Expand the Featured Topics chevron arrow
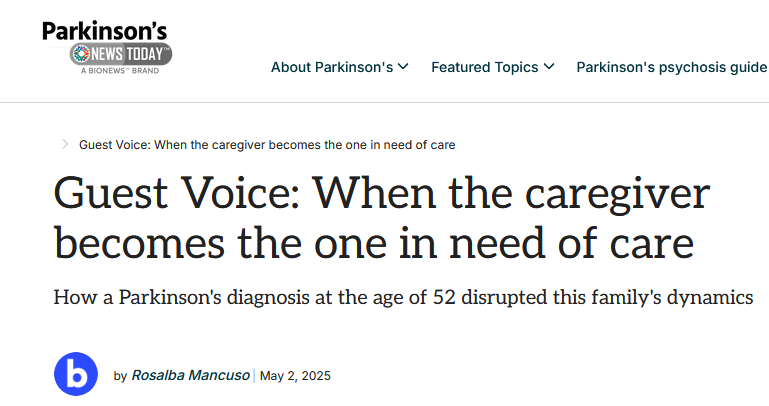The height and width of the screenshot is (406, 769). [548, 67]
